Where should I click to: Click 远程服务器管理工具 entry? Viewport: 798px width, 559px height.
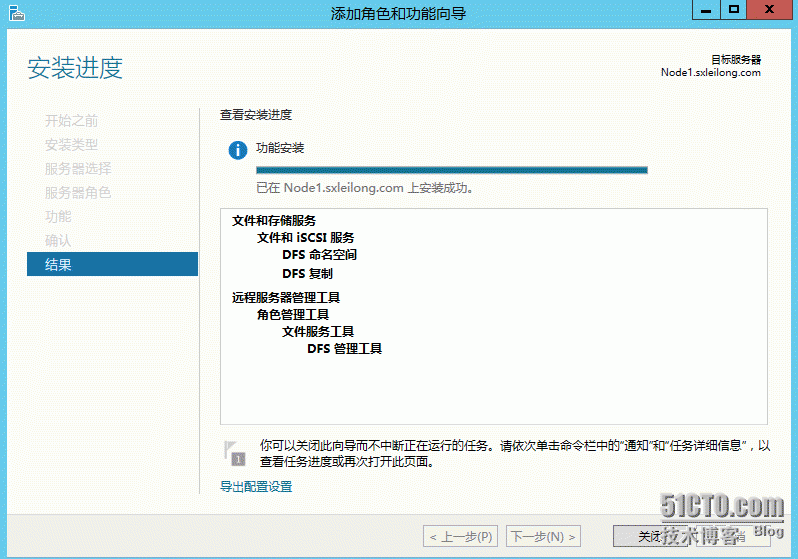tap(286, 297)
